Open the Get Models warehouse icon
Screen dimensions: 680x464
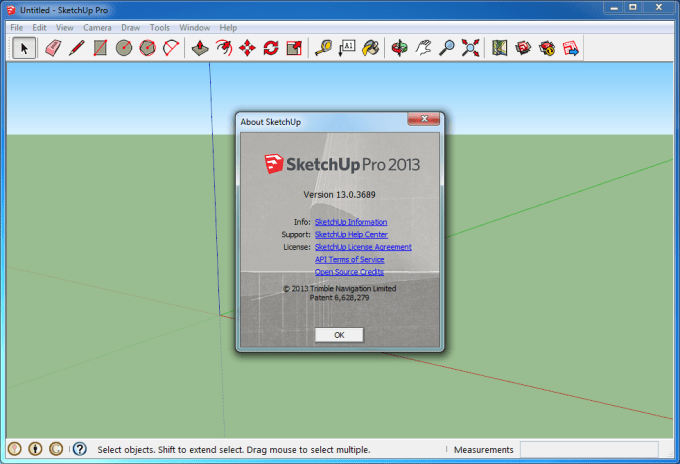pos(523,48)
